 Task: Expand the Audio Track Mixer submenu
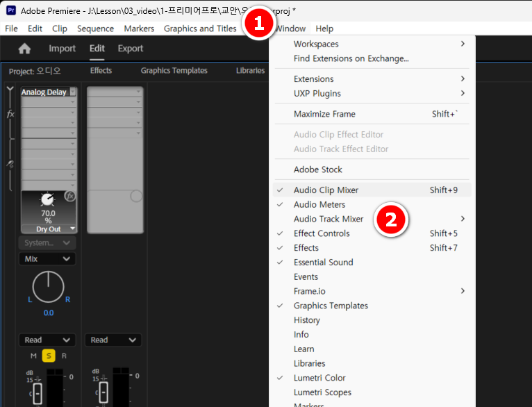point(372,219)
